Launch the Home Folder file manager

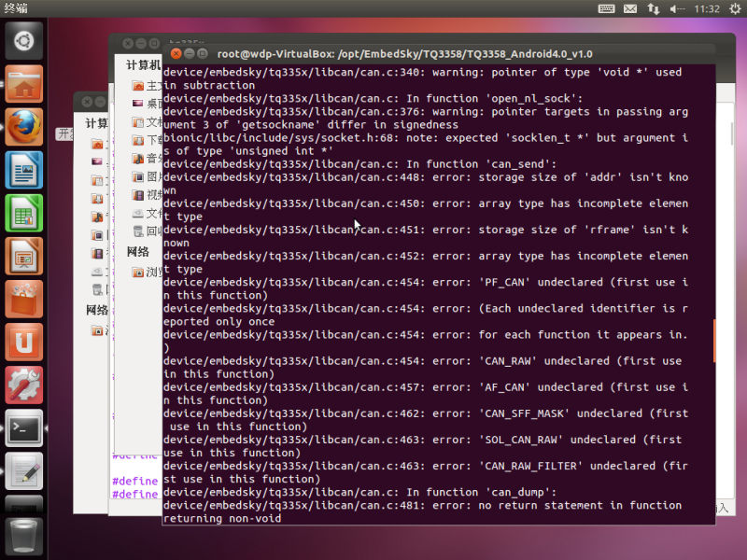[23, 85]
